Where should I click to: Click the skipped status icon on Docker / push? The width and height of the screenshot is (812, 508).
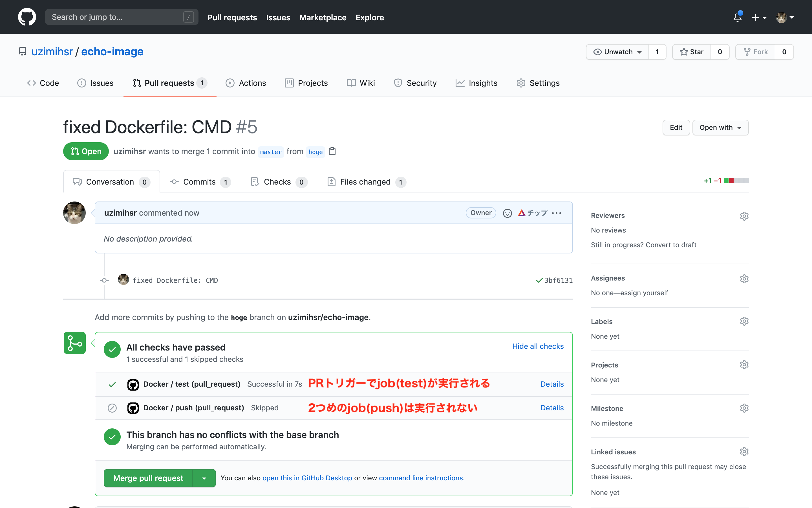(x=112, y=408)
